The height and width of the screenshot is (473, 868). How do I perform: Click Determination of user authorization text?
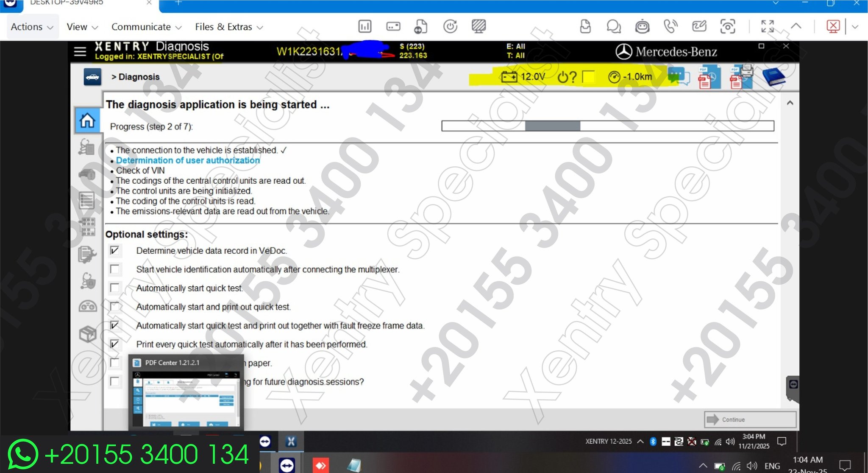(188, 160)
